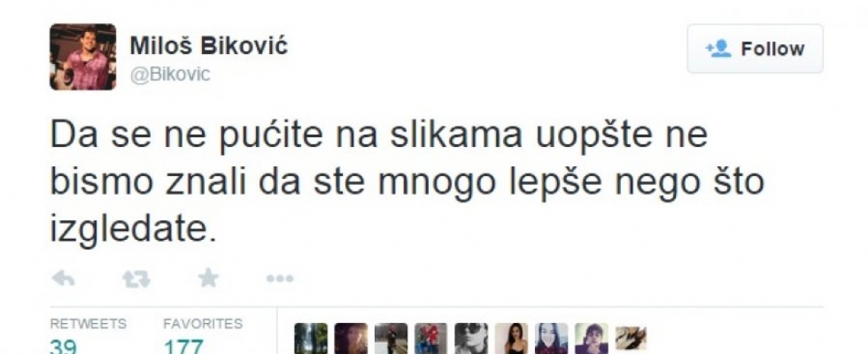This screenshot has height=354, width=868.
Task: Open third user avatar in favoriters row
Action: [x=391, y=338]
